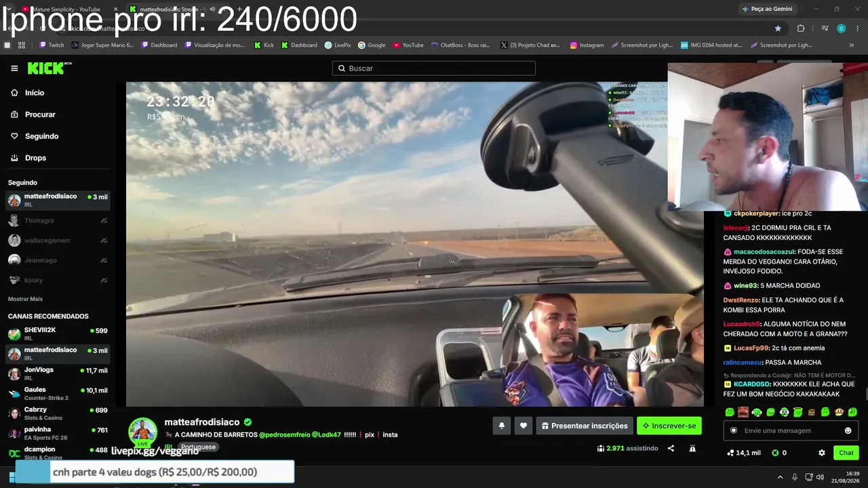Open chat settings gear

pyautogui.click(x=822, y=453)
